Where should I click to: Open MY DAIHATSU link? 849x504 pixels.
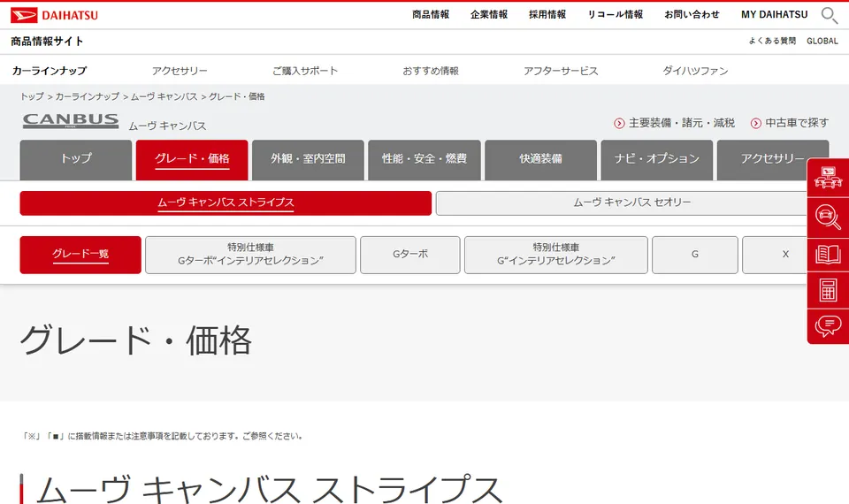pyautogui.click(x=775, y=15)
